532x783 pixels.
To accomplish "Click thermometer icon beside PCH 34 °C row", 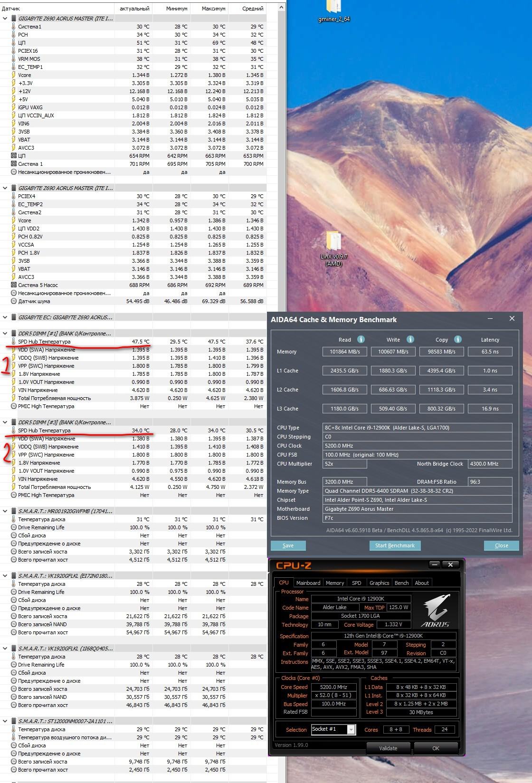I will point(13,35).
